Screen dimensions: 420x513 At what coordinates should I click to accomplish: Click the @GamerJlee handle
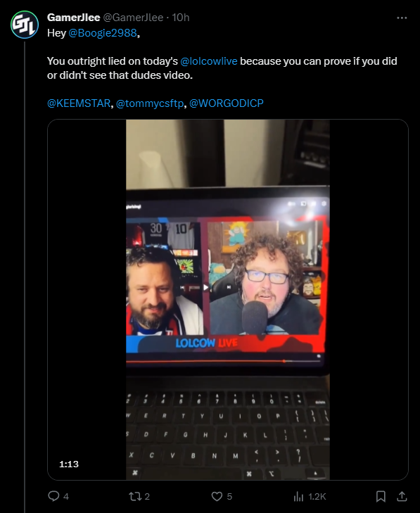133,18
